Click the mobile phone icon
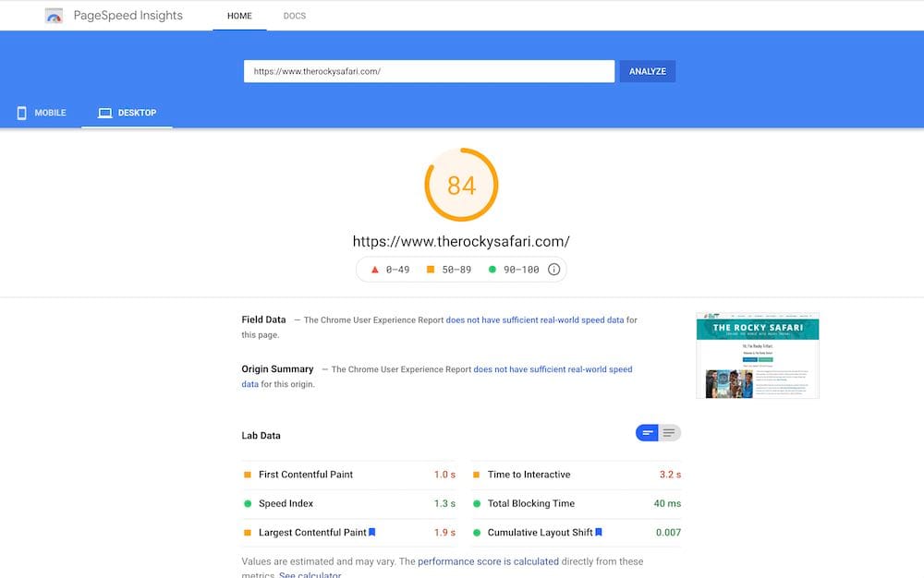Image resolution: width=924 pixels, height=578 pixels. [x=22, y=113]
